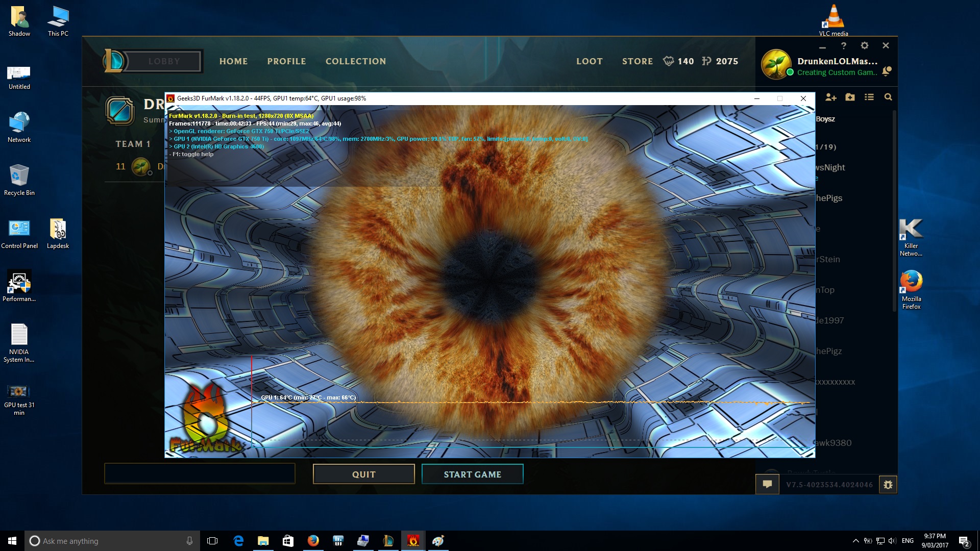Screen dimensions: 980x551
Task: Click the League of Legends logo emblem
Action: [114, 61]
